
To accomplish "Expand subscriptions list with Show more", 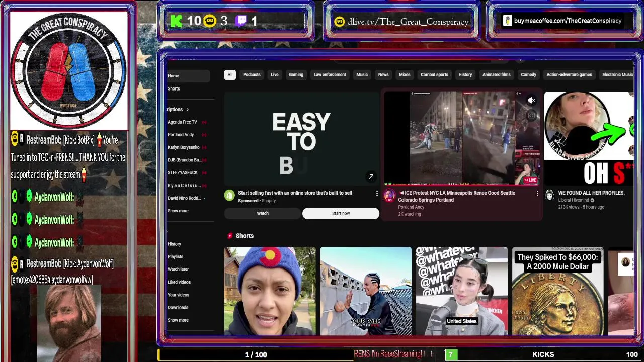I will click(178, 211).
